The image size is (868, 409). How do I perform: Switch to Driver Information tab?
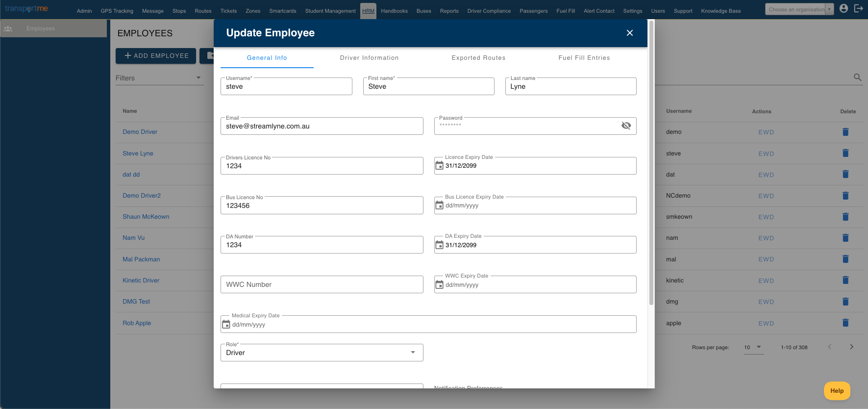(x=370, y=58)
